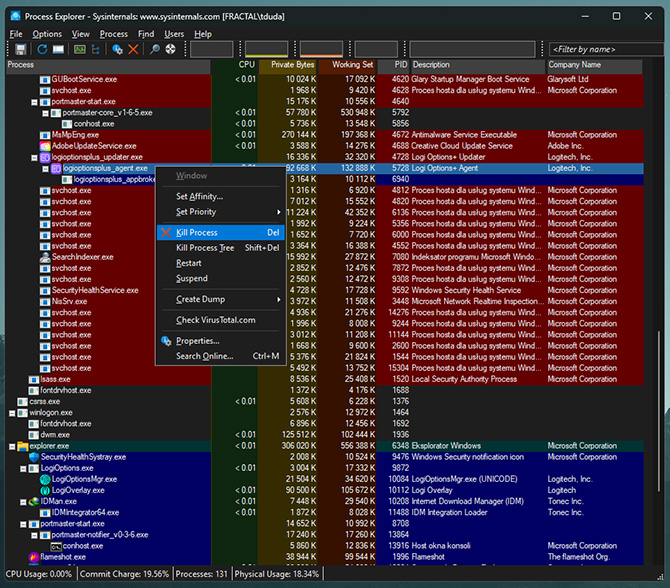Click the Refresh Now toolbar icon
This screenshot has width=670, height=588.
(x=42, y=49)
